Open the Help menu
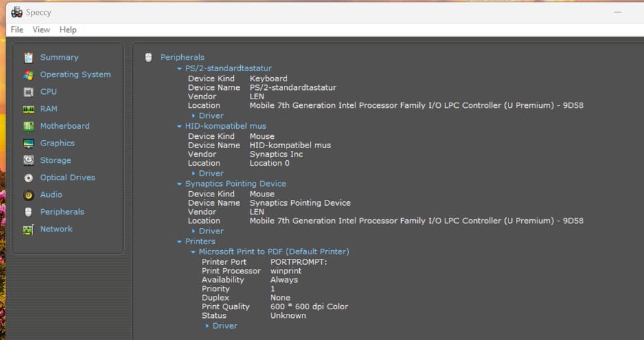The height and width of the screenshot is (340, 644). tap(68, 30)
